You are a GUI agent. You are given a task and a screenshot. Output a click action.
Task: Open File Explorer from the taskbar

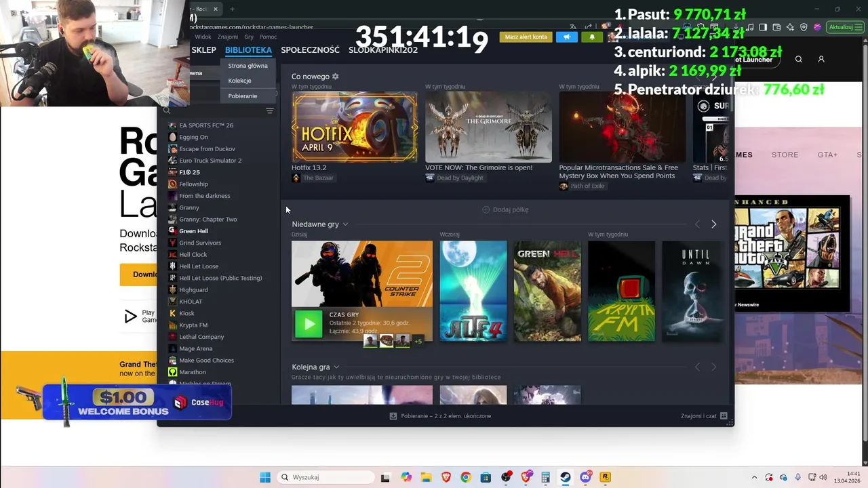pos(425,477)
